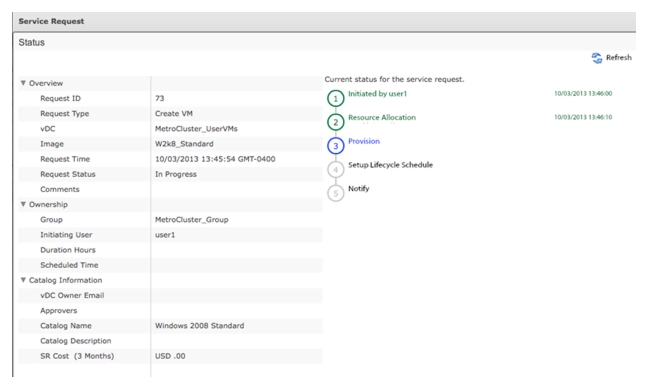Click the Catalog Information section label

pyautogui.click(x=65, y=280)
